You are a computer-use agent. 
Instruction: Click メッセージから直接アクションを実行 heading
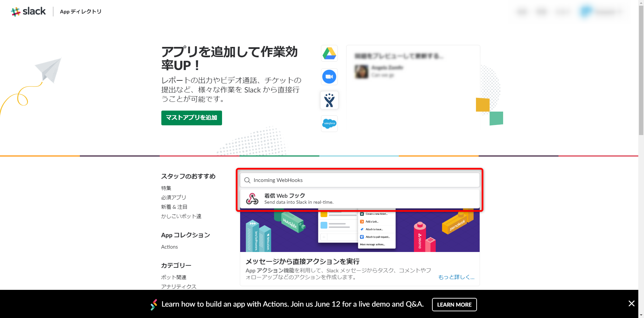[x=303, y=261]
